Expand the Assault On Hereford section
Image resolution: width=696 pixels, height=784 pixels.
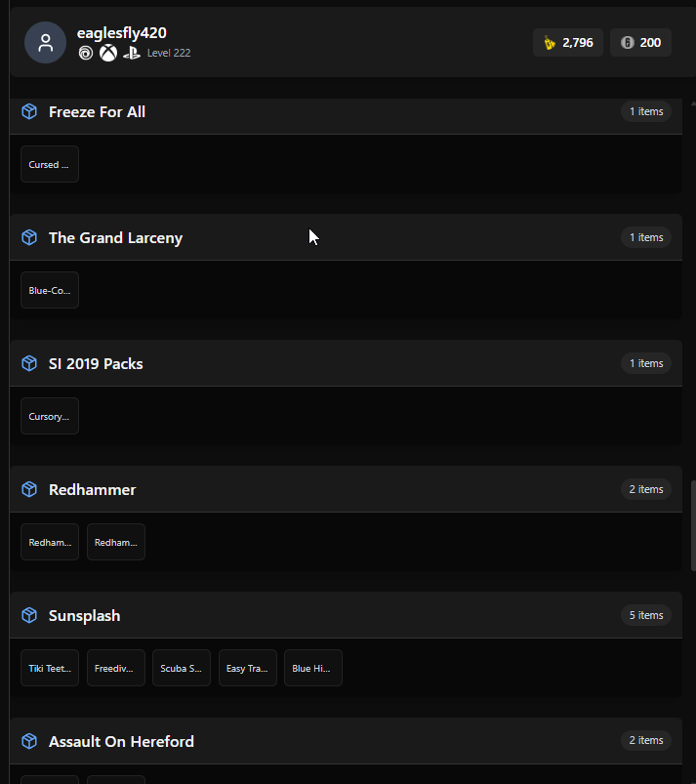click(x=346, y=741)
